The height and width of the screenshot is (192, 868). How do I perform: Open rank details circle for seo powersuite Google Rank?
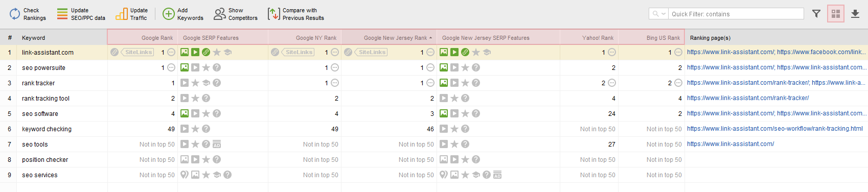point(171,67)
